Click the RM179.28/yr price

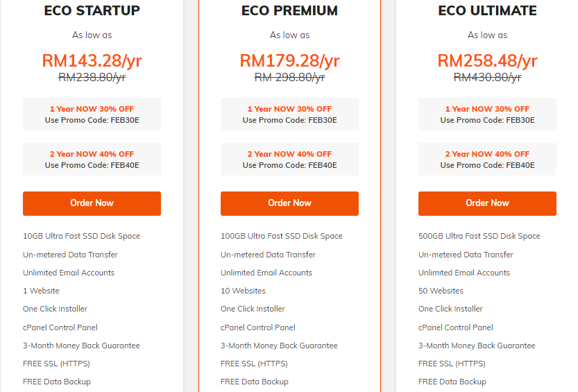pyautogui.click(x=289, y=61)
